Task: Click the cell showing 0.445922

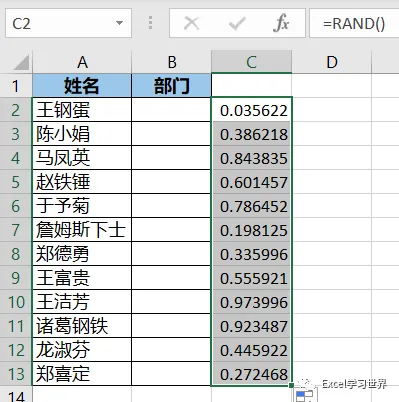Action: 252,350
